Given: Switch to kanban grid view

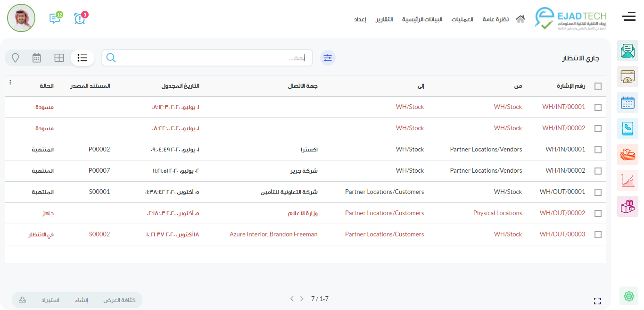Looking at the screenshot, I should tap(59, 58).
